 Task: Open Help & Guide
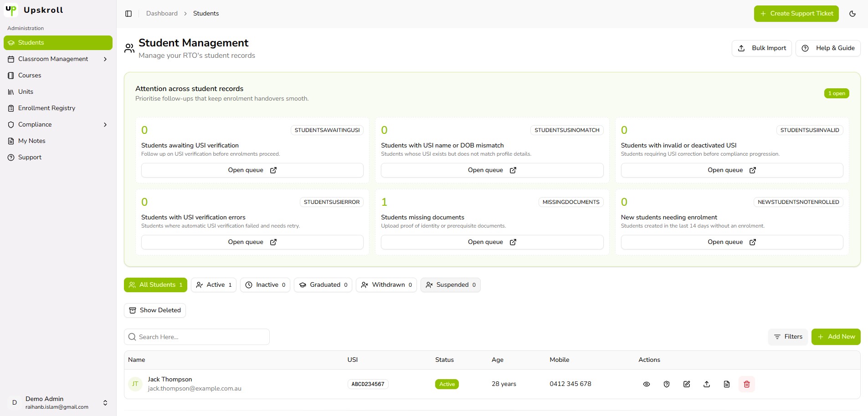click(x=828, y=48)
